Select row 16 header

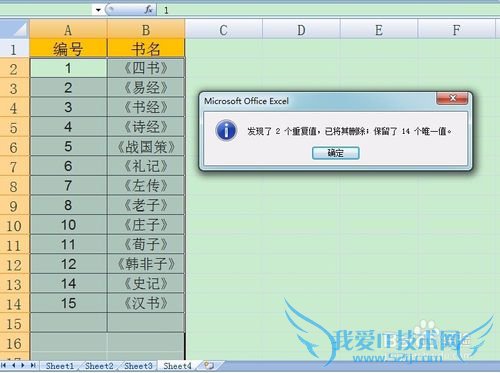(14, 343)
